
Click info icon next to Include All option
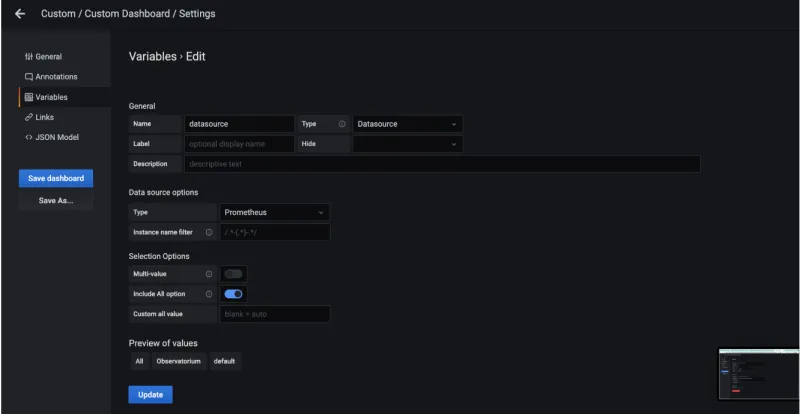(209, 294)
